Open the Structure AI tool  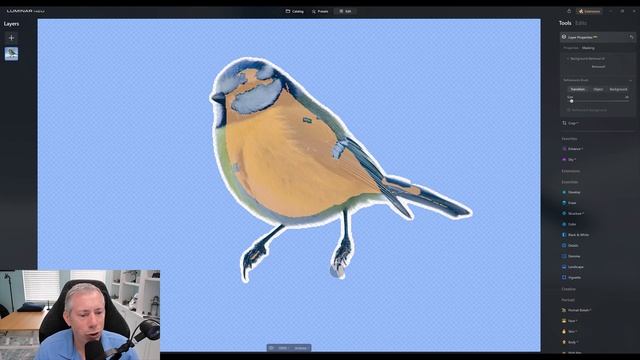tap(573, 213)
